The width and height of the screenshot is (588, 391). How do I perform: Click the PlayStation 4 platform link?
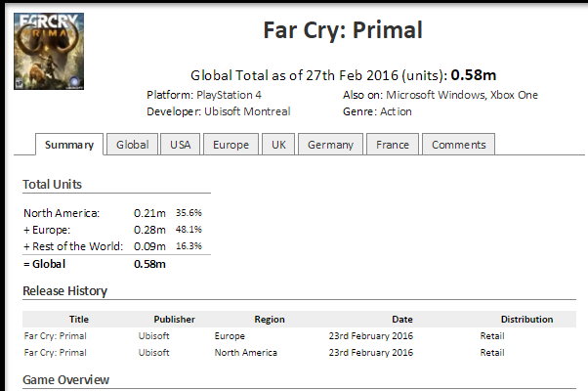229,95
